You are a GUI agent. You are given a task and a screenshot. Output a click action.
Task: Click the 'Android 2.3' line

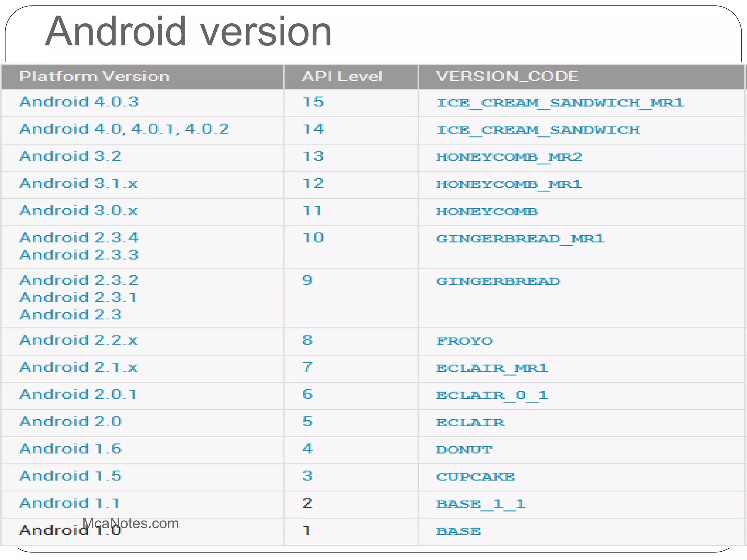click(70, 315)
